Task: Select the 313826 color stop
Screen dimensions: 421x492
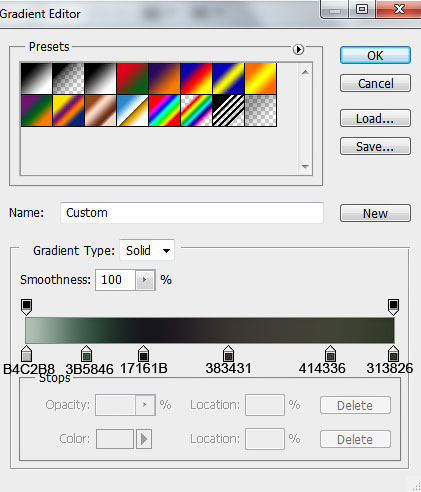Action: point(393,354)
